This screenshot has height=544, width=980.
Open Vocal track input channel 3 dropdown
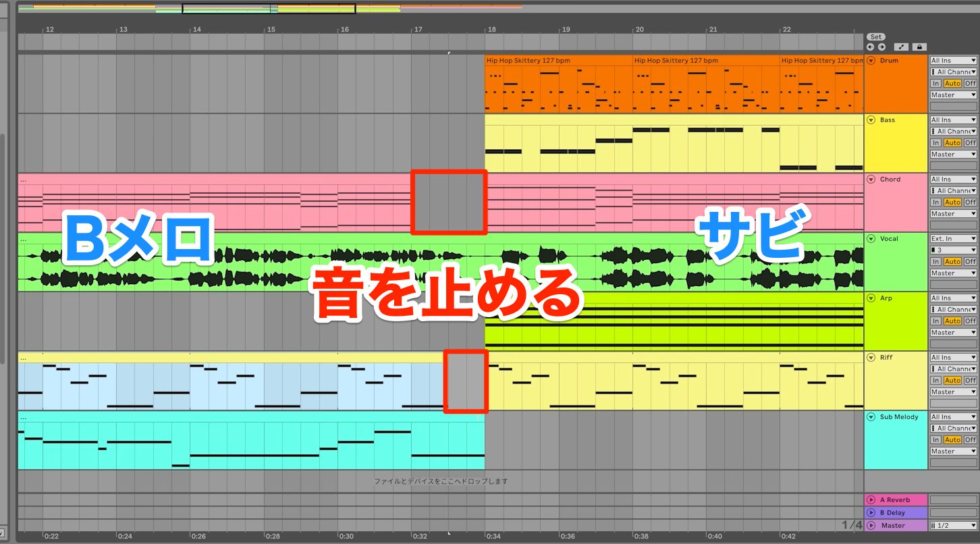pos(954,250)
